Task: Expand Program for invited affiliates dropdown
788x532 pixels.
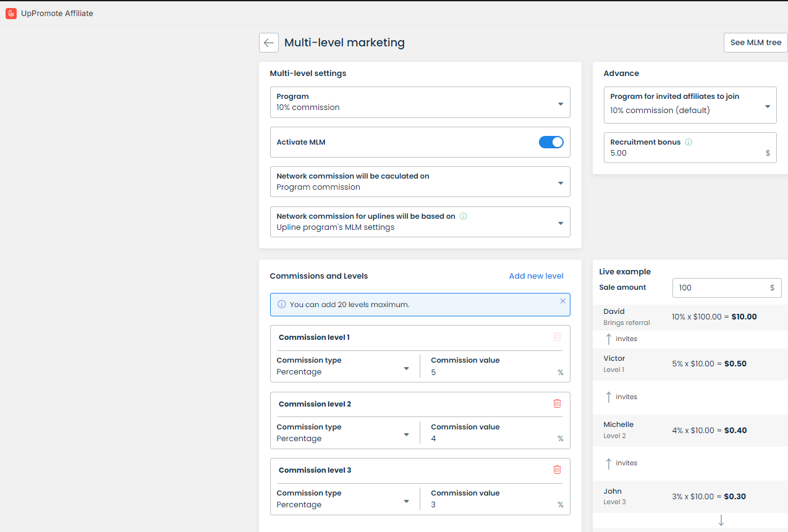Action: tap(690, 104)
